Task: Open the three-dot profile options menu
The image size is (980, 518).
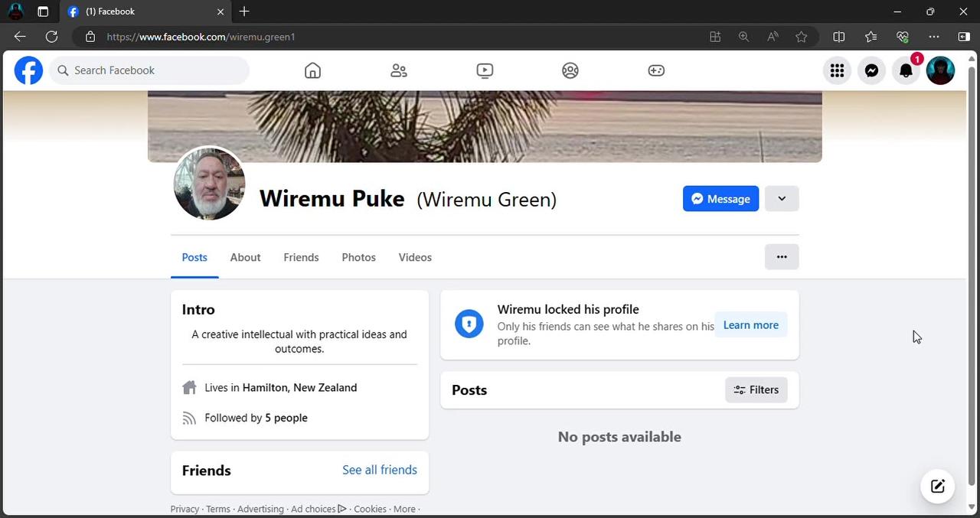Action: (781, 257)
